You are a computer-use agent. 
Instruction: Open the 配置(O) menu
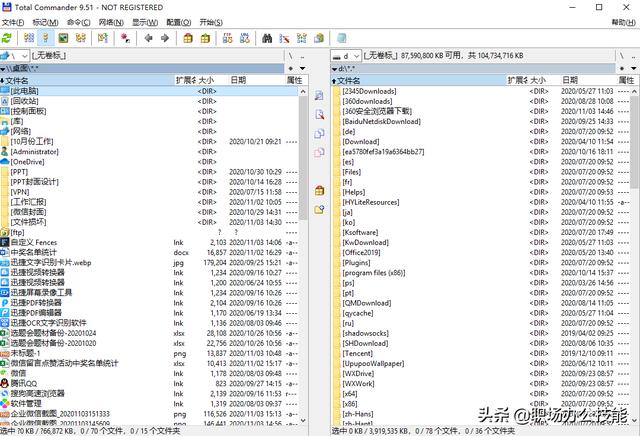(x=179, y=22)
